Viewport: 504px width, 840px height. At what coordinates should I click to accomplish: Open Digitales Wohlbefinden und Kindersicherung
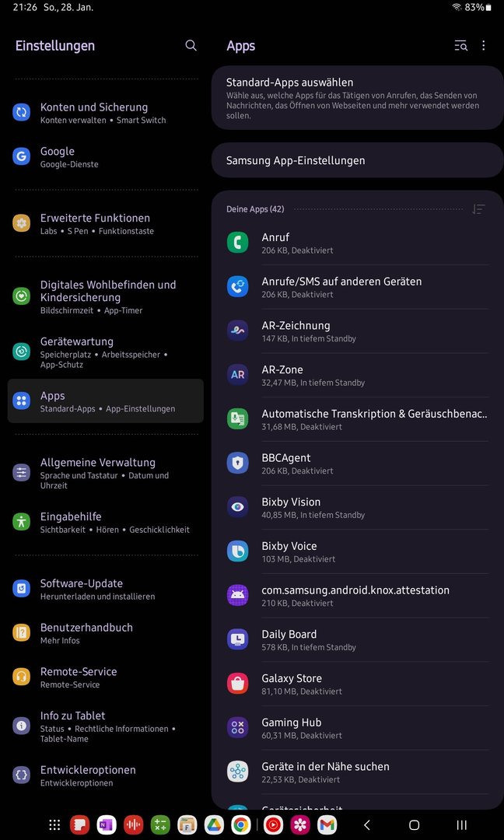[x=106, y=297]
